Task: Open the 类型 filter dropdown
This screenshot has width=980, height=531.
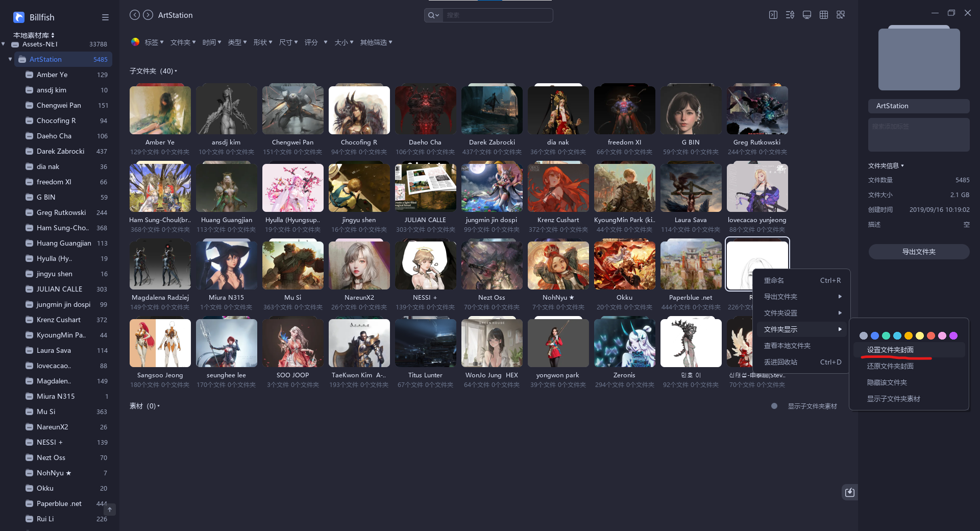Action: click(237, 42)
